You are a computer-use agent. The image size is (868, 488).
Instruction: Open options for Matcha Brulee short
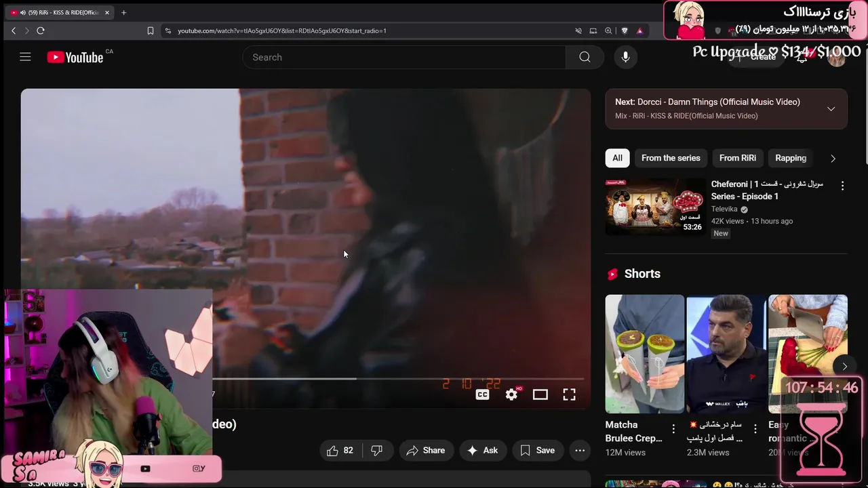(x=673, y=428)
